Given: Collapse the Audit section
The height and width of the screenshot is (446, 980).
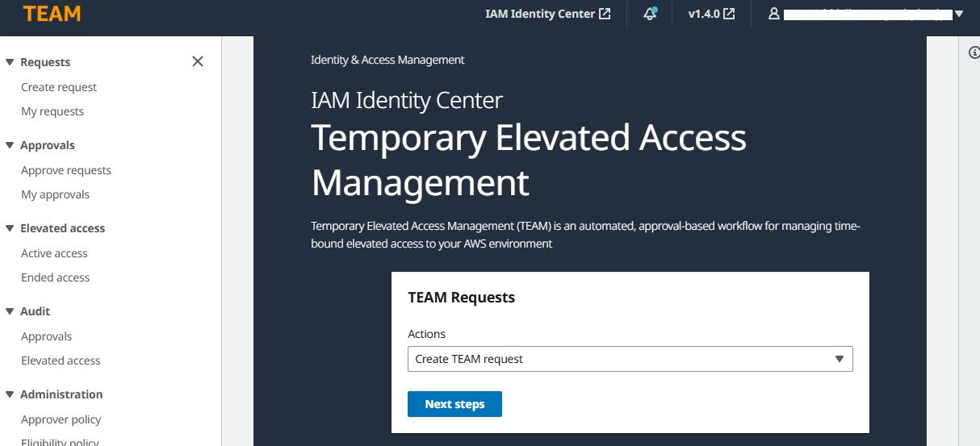Looking at the screenshot, I should 10,311.
